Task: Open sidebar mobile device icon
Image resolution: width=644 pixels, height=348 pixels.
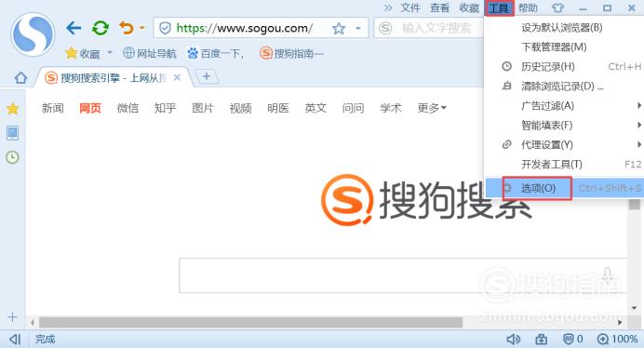Action: [x=13, y=133]
